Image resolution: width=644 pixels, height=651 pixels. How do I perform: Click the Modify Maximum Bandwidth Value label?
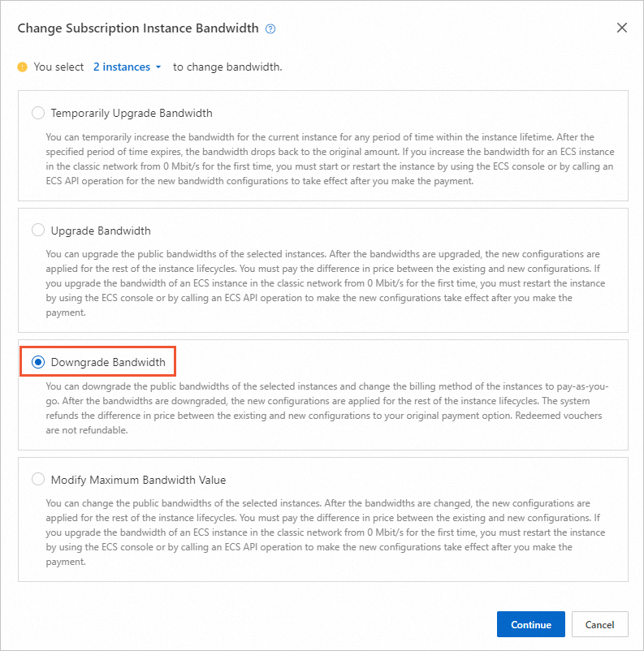tap(138, 480)
